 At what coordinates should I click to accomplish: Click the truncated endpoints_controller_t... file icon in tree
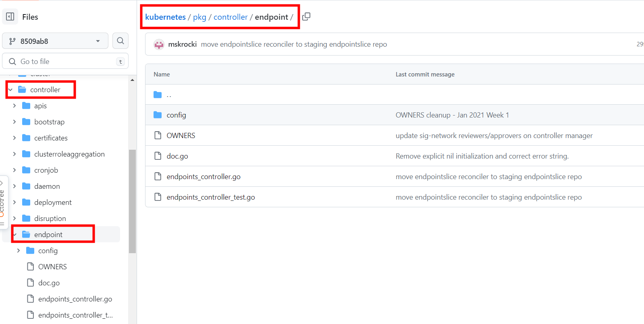pyautogui.click(x=30, y=315)
